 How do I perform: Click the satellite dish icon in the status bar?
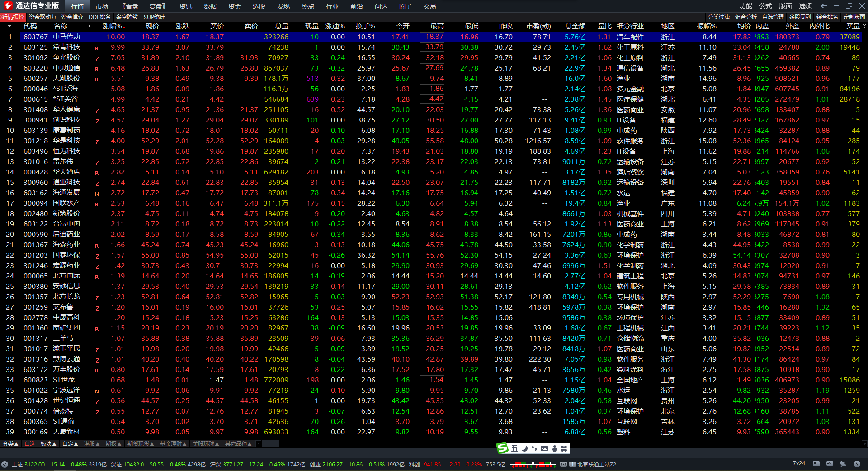click(x=843, y=464)
